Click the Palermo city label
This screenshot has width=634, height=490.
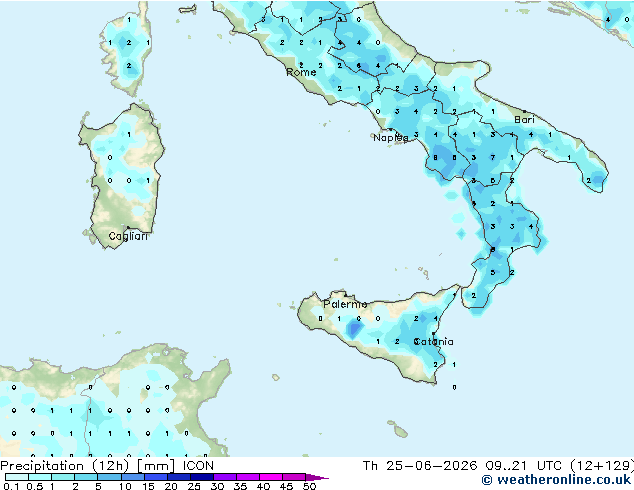[x=345, y=304]
